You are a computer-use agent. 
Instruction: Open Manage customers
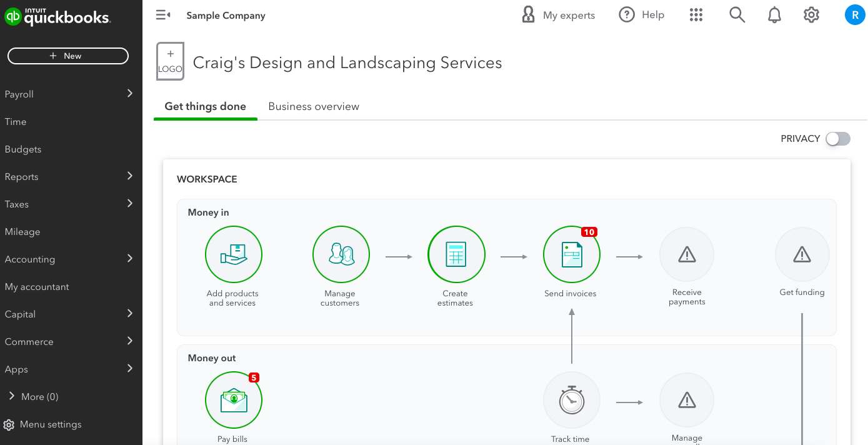click(341, 254)
